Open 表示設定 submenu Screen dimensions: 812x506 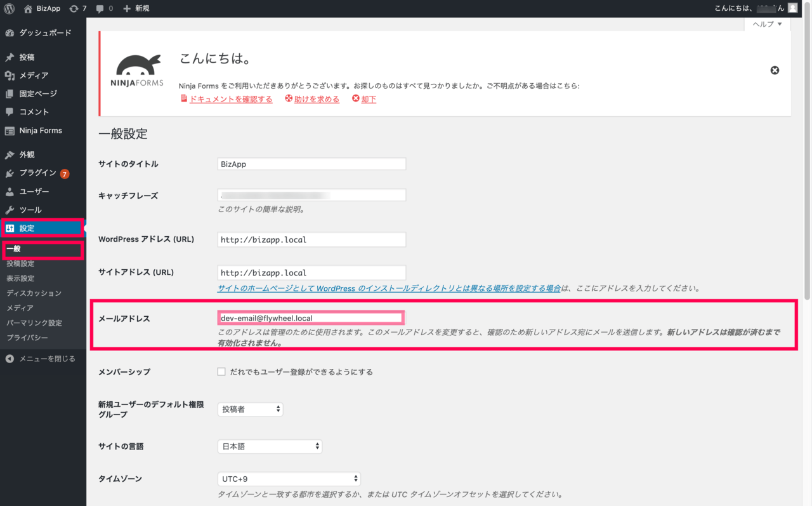tap(21, 279)
